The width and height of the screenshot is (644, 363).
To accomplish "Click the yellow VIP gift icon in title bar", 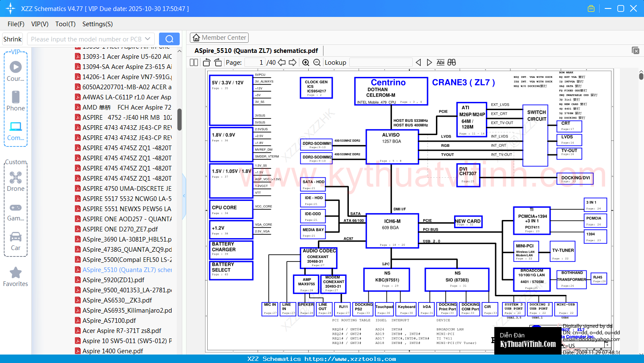I will 591,8.
